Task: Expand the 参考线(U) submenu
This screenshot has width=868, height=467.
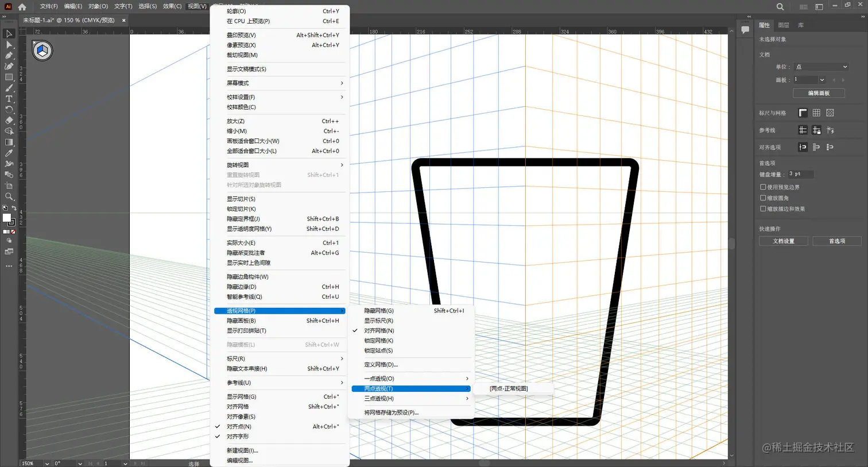Action: pos(280,383)
